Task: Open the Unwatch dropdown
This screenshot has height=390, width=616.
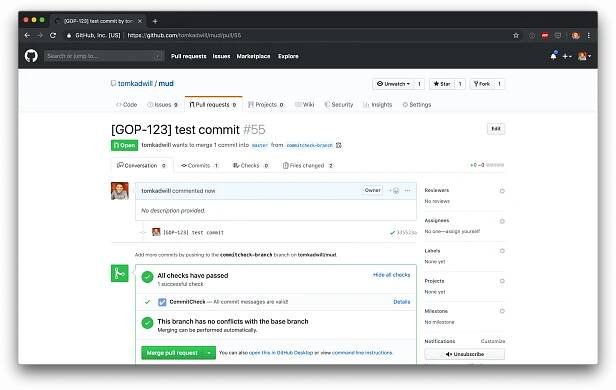Action: (x=393, y=84)
